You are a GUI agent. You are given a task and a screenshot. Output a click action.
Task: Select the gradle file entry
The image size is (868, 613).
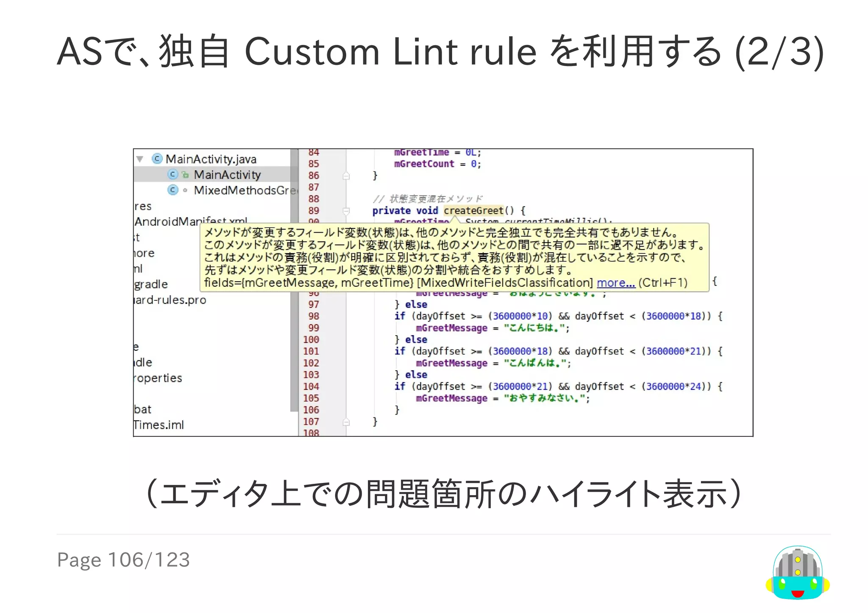coord(151,284)
